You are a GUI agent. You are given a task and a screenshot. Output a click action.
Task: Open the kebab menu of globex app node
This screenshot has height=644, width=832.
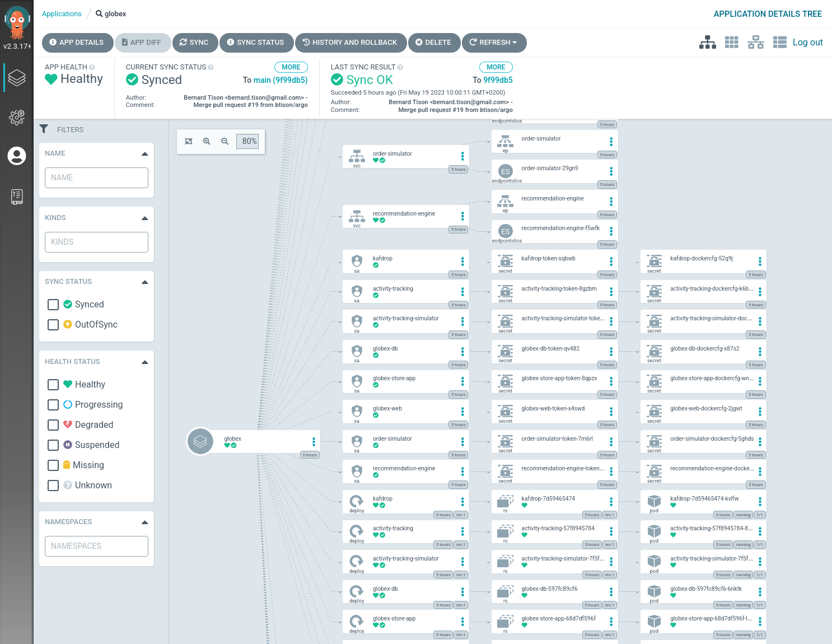[314, 441]
